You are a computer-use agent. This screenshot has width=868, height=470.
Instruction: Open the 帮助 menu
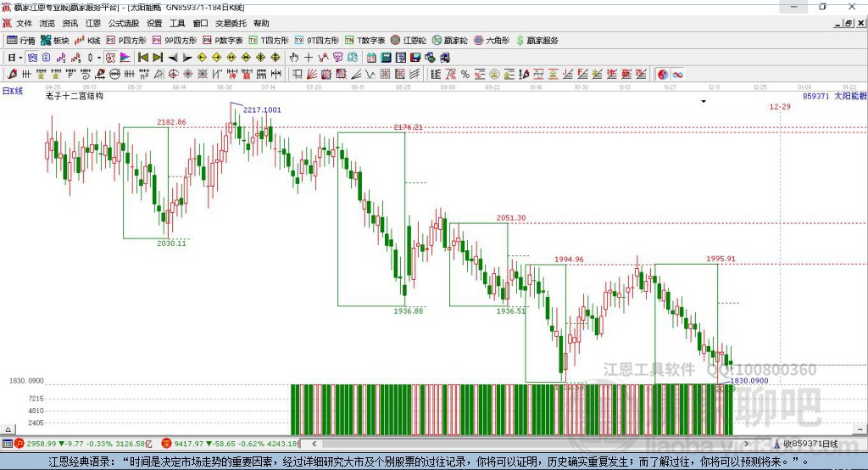(x=261, y=23)
